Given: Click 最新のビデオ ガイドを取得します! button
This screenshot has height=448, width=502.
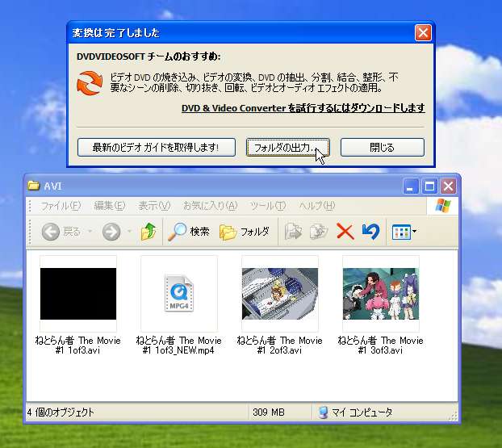Looking at the screenshot, I should [x=157, y=147].
